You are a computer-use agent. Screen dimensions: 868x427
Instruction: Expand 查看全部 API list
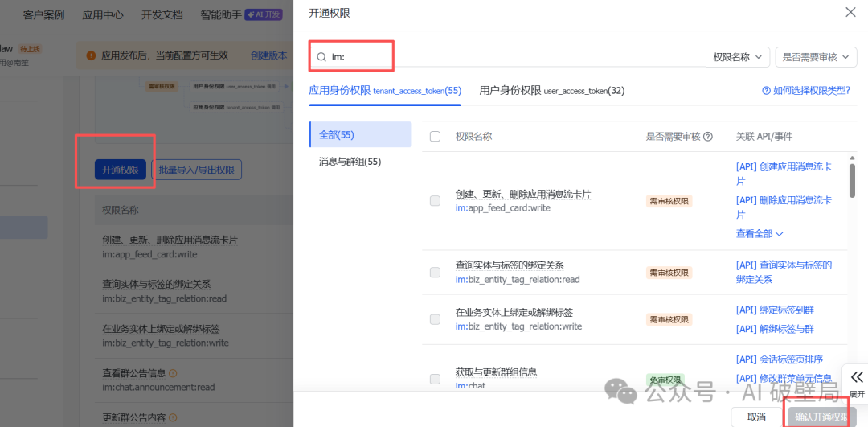(x=759, y=234)
